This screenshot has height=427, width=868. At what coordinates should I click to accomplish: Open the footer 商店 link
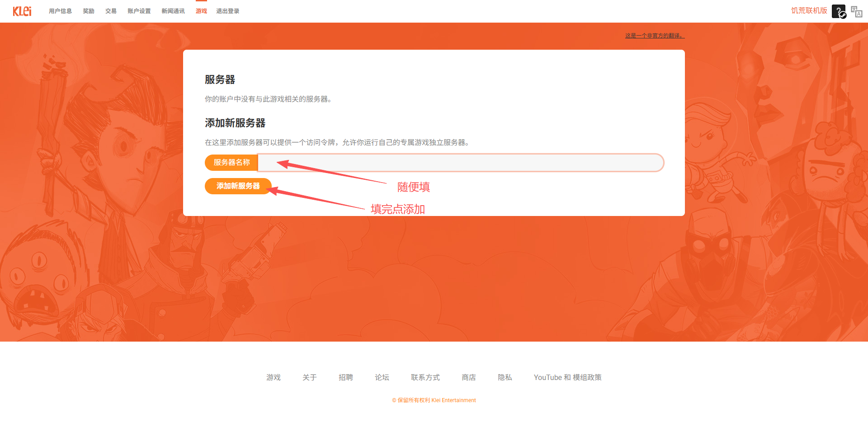point(469,377)
